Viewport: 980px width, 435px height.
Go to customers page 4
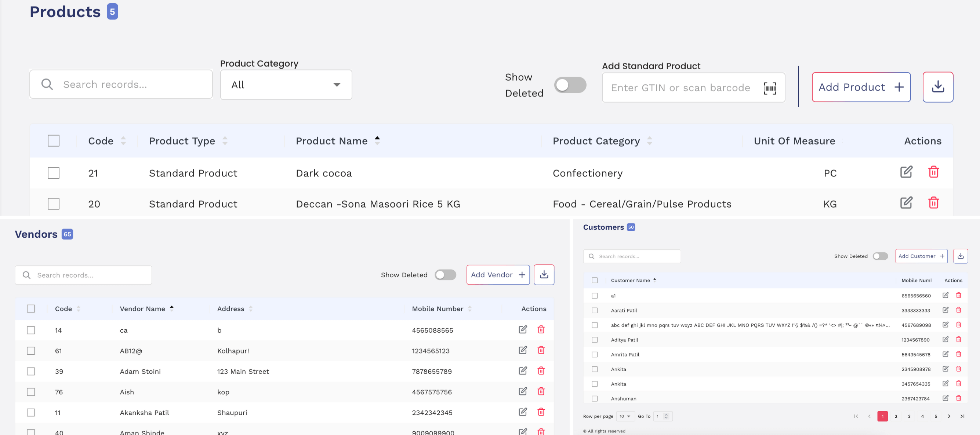tap(922, 416)
